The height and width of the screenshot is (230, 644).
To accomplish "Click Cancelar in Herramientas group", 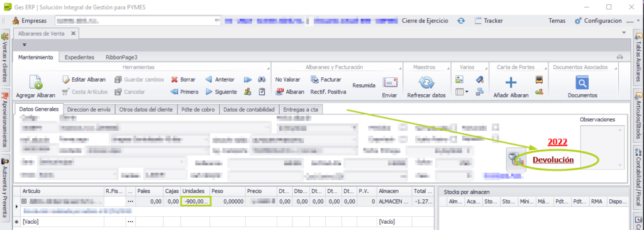I will 130,92.
